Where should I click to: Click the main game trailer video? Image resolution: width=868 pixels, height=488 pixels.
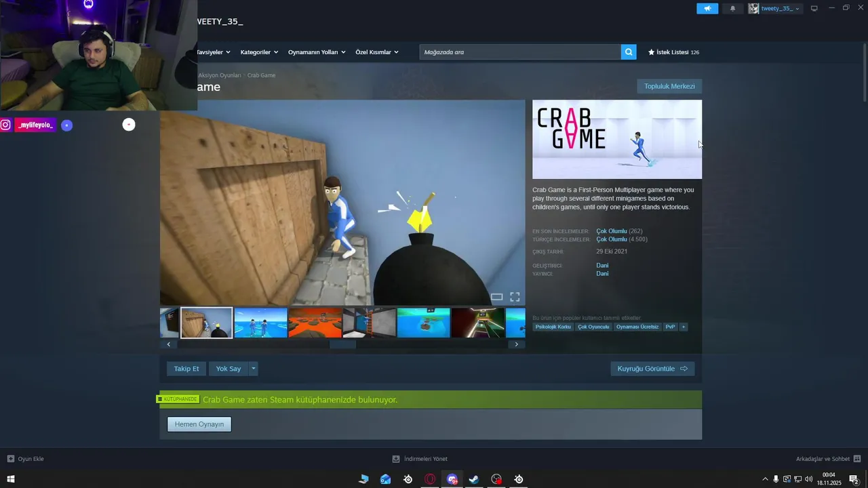coord(342,203)
